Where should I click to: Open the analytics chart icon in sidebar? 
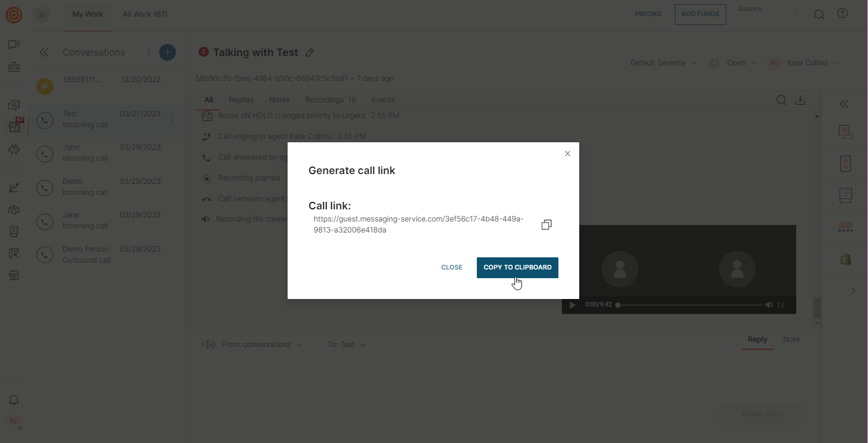coord(14,188)
